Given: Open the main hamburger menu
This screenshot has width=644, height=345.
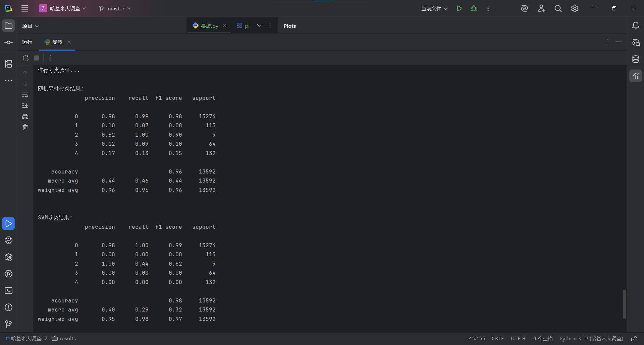Looking at the screenshot, I should (x=25, y=8).
